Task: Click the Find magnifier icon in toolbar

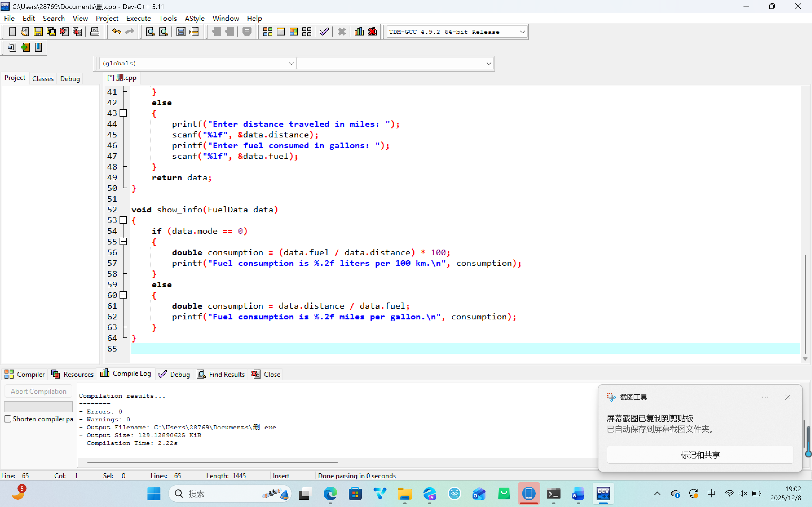Action: (150, 32)
